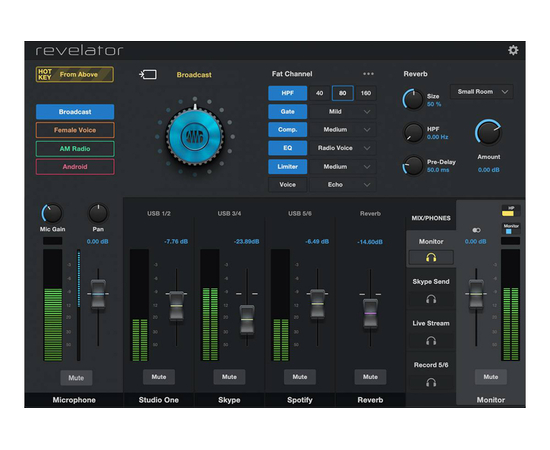Select the Broadcast preset
Image resolution: width=550 pixels, height=450 pixels.
(75, 112)
